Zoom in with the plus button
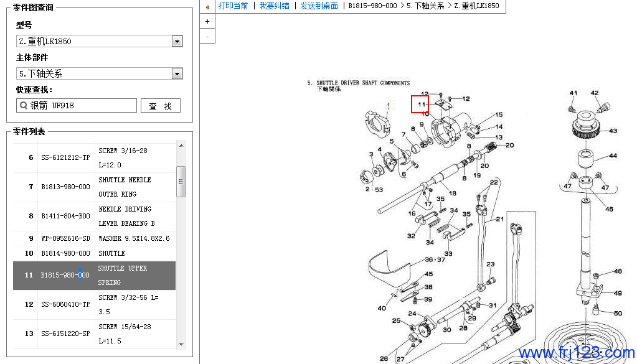The image size is (637, 364). click(207, 21)
